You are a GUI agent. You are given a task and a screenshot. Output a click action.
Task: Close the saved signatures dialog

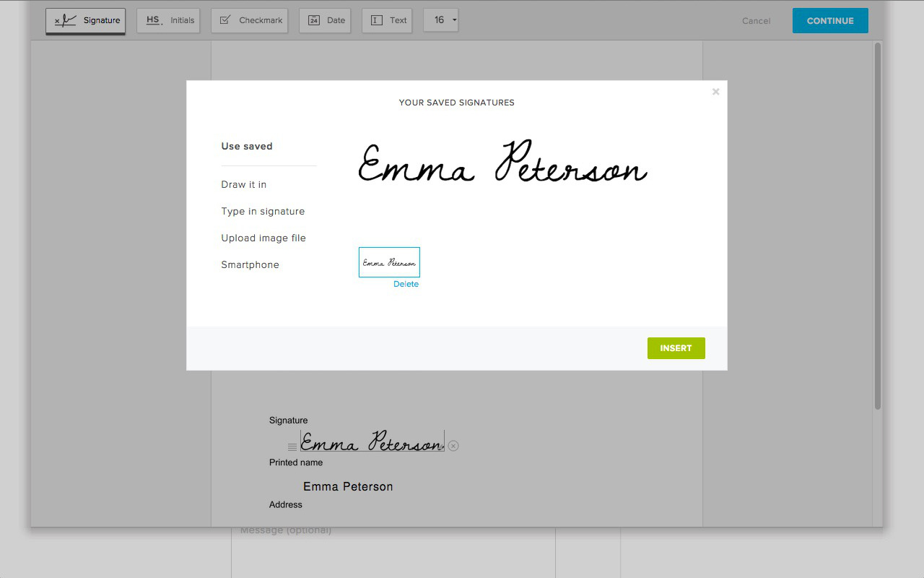click(x=715, y=92)
